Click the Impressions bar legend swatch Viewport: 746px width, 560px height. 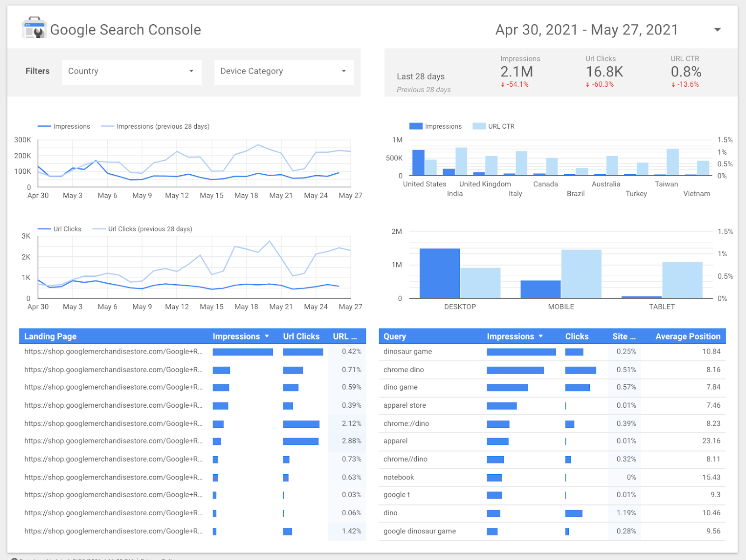[415, 126]
